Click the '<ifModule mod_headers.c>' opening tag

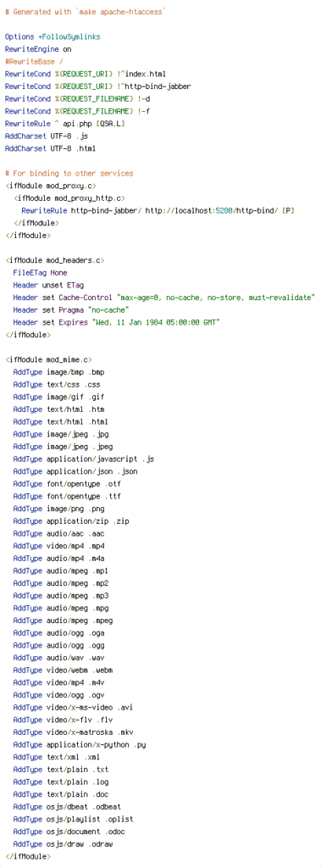54,259
